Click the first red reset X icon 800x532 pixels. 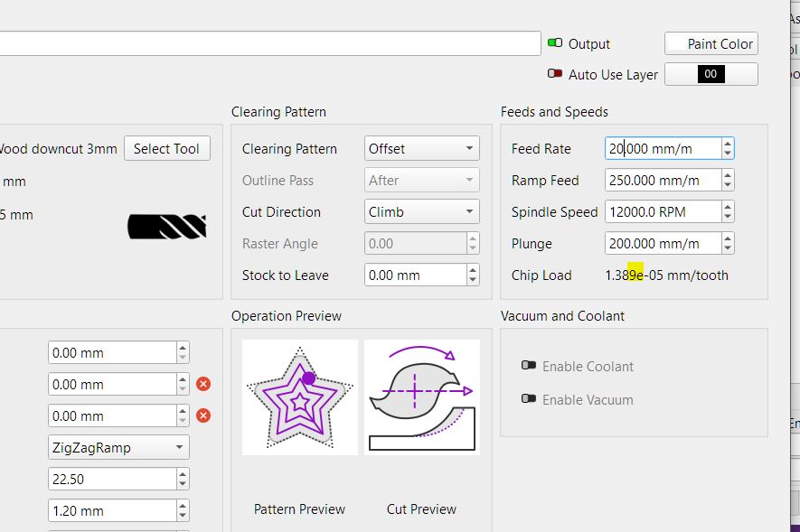click(x=203, y=384)
